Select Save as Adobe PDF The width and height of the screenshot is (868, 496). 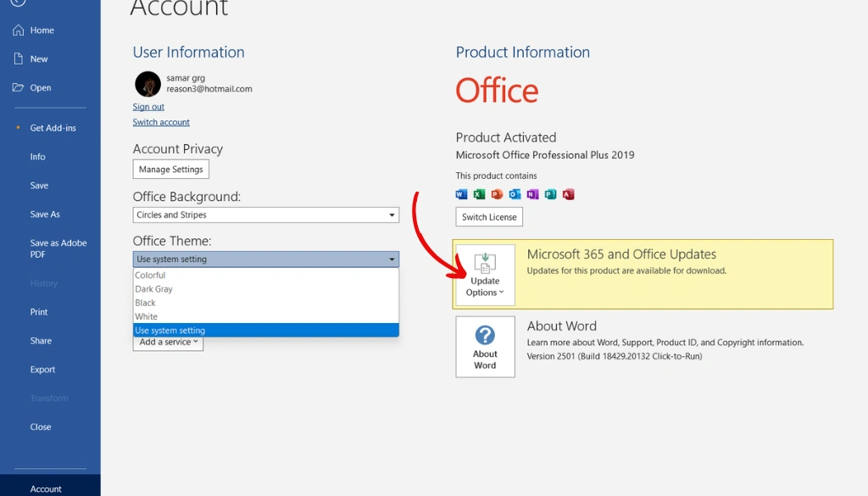click(x=58, y=248)
